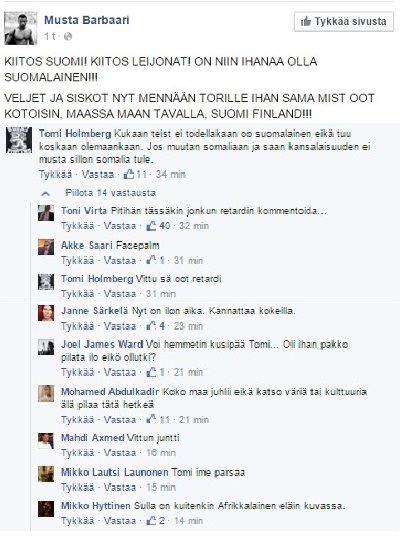This screenshot has width=400, height=549.
Task: Click Tykkää under Tomi Holmberg's retardi reply
Action: [77, 293]
